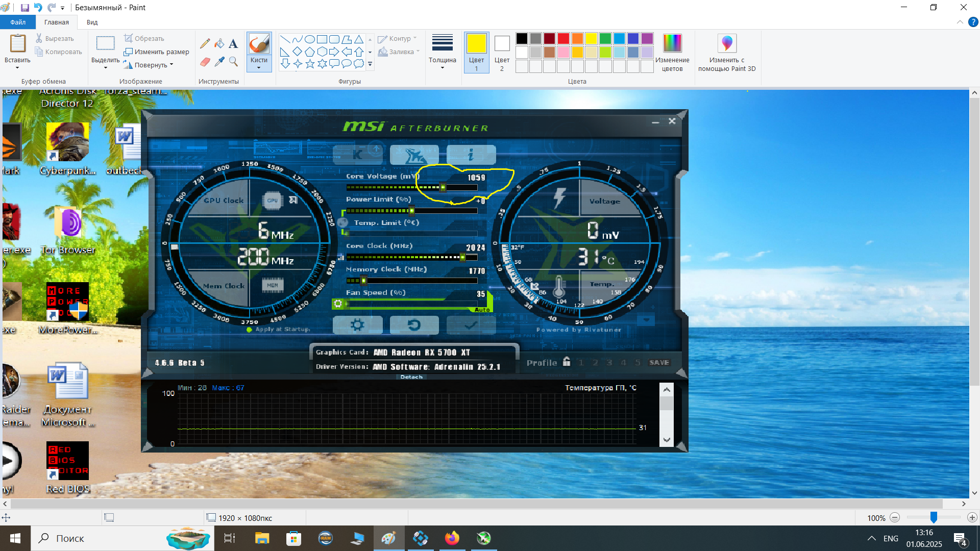Activate the Color 1 selector
This screenshot has width=980, height=551.
click(x=476, y=52)
